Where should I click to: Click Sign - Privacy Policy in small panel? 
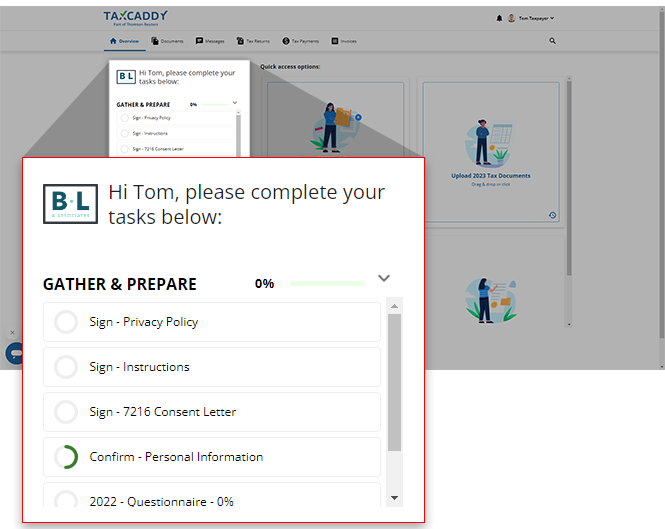click(175, 118)
